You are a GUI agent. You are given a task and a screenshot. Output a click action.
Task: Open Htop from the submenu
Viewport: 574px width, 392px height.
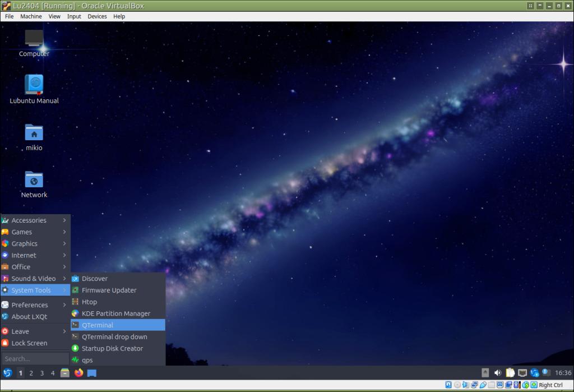(89, 302)
